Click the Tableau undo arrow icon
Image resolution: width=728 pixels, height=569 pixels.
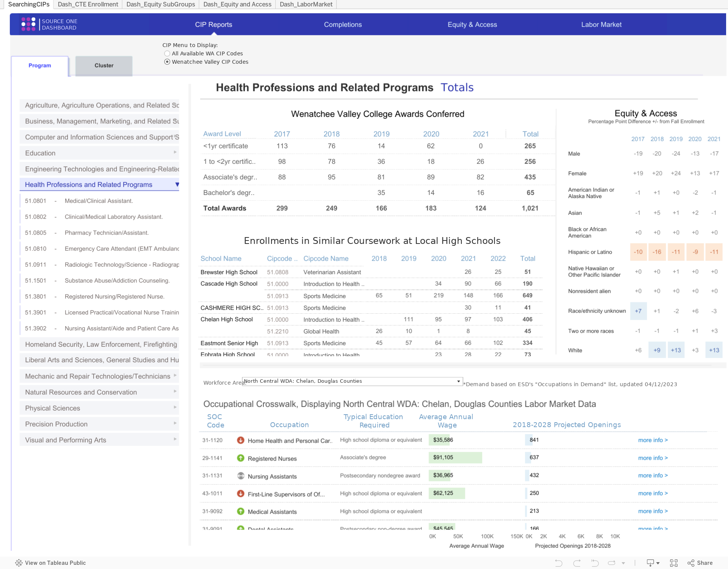tap(559, 563)
